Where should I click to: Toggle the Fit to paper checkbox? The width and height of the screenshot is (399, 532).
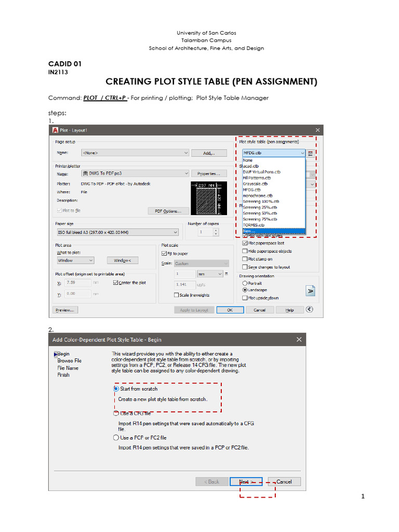point(164,254)
